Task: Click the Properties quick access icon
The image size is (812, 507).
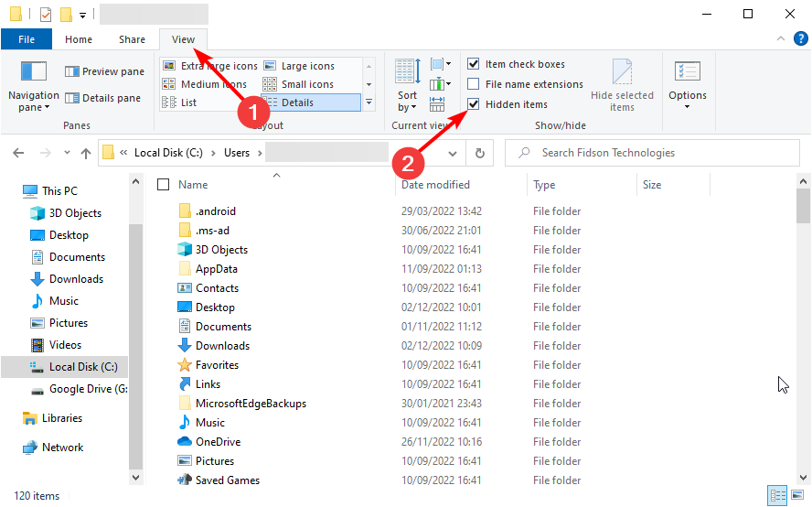Action: point(46,15)
